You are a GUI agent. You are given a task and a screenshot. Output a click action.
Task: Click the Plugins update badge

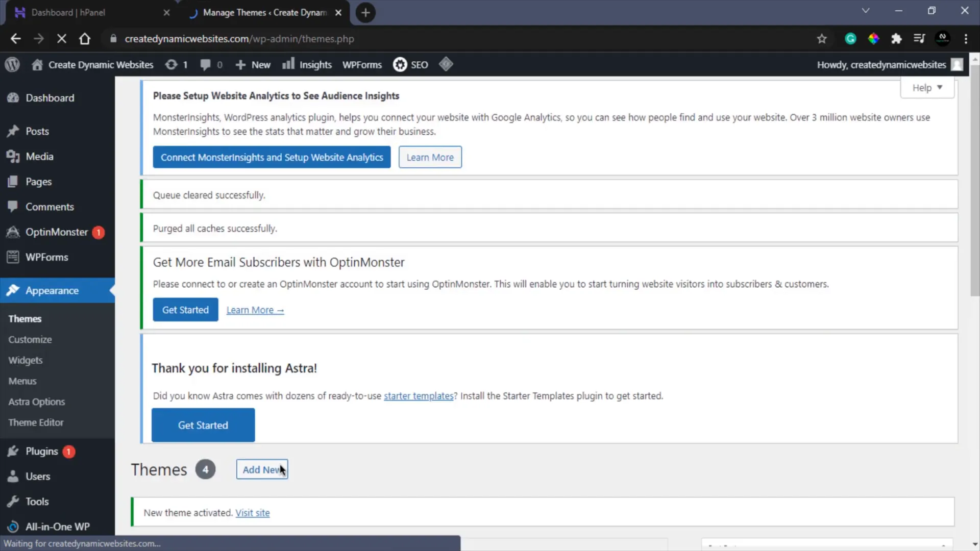coord(68,452)
